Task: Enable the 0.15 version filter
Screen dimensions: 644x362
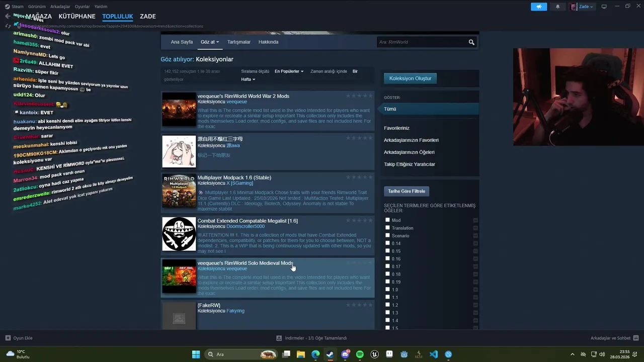Action: [x=387, y=250]
